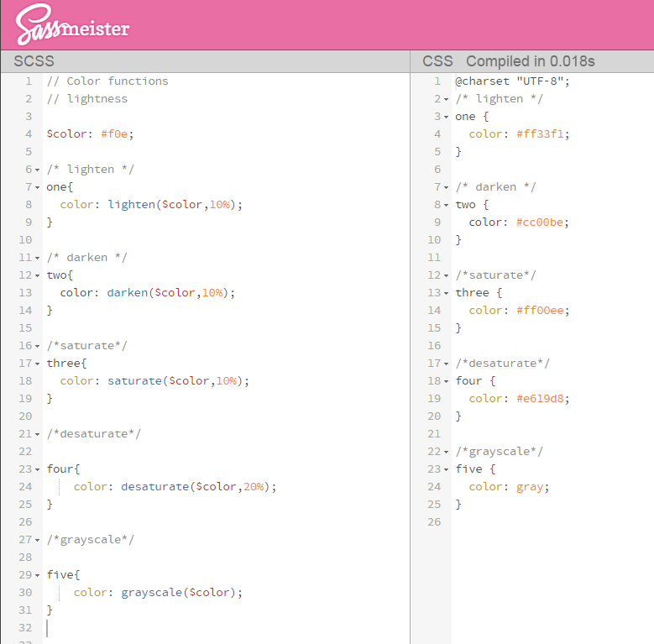Click the #ff00ee compiled color value
Viewport: 654px width, 644px height.
click(540, 311)
